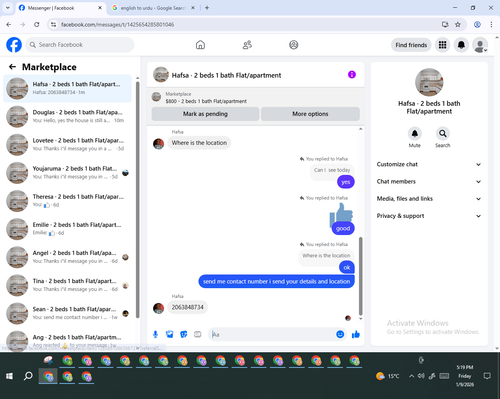Click the chat header listing avatar
The height and width of the screenshot is (399, 500).
point(161,75)
